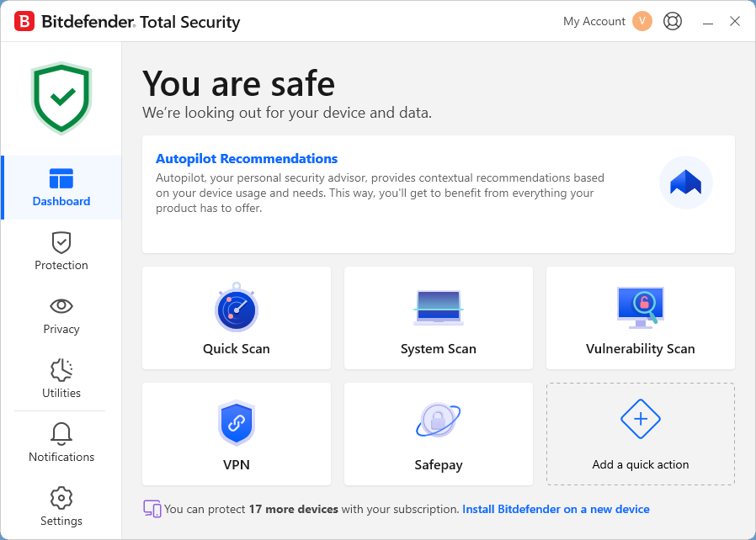Open the VPN feature
The image size is (756, 540).
236,434
